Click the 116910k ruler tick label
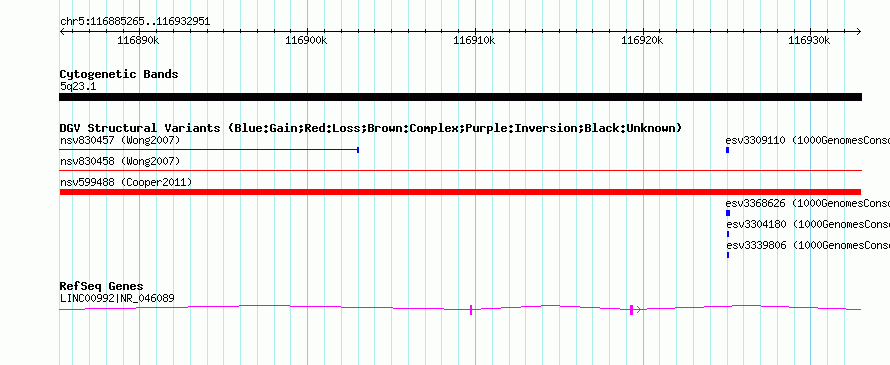This screenshot has width=890, height=365. [475, 40]
